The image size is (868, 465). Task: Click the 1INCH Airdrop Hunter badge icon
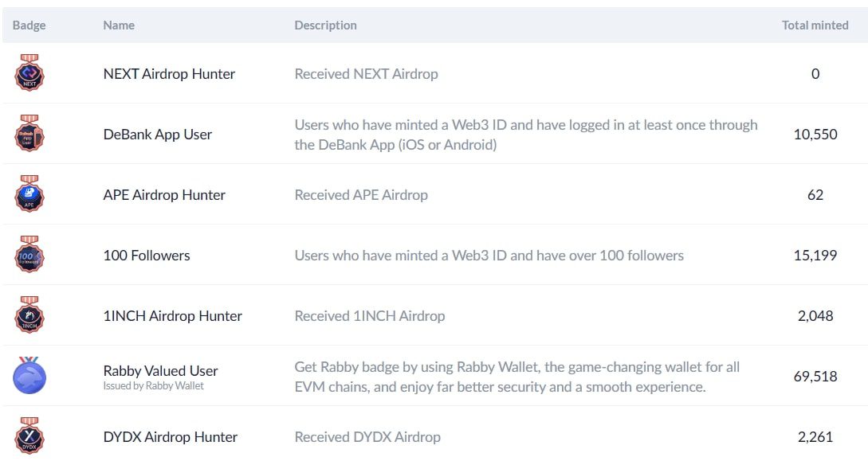pyautogui.click(x=29, y=316)
